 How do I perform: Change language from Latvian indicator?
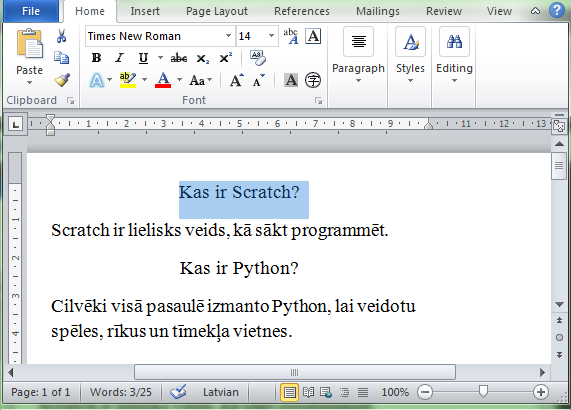221,392
